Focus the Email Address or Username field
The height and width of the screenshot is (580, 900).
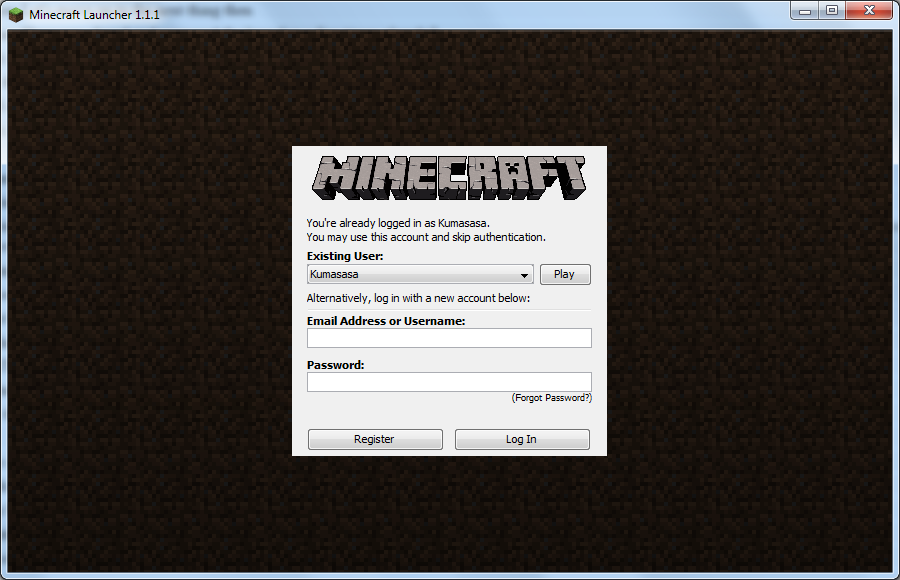point(449,338)
